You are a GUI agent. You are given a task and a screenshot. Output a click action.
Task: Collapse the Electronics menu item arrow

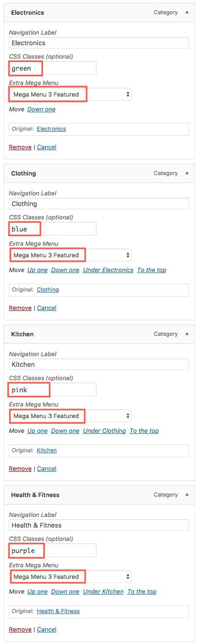(x=187, y=12)
